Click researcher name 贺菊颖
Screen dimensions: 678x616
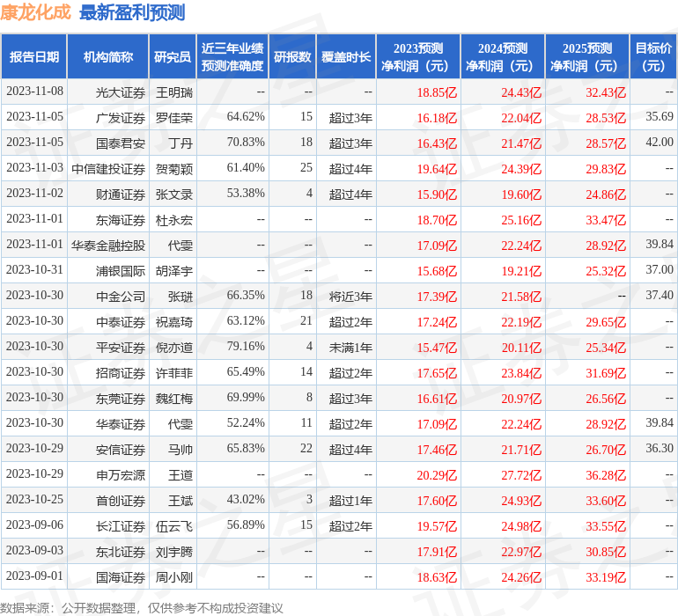174,169
